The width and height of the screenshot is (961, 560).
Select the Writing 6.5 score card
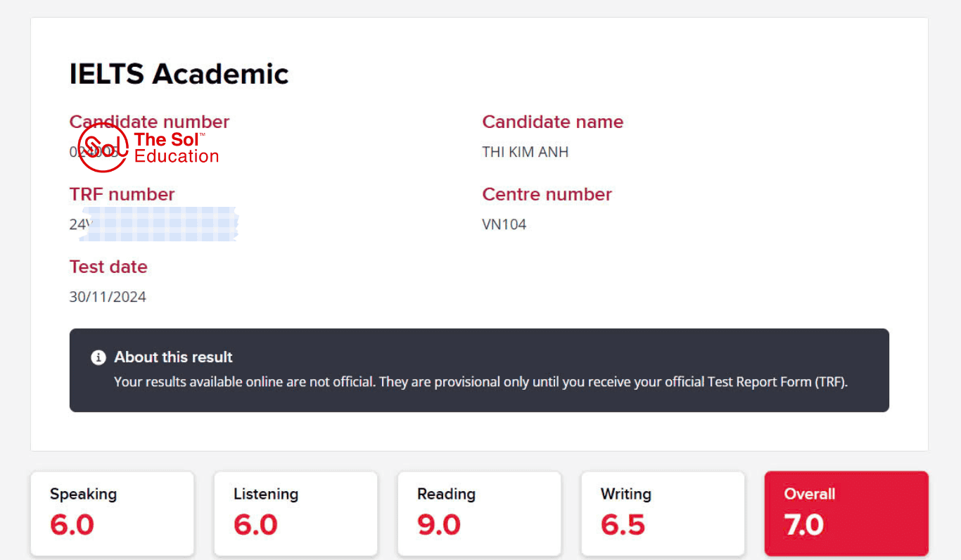[x=663, y=514]
